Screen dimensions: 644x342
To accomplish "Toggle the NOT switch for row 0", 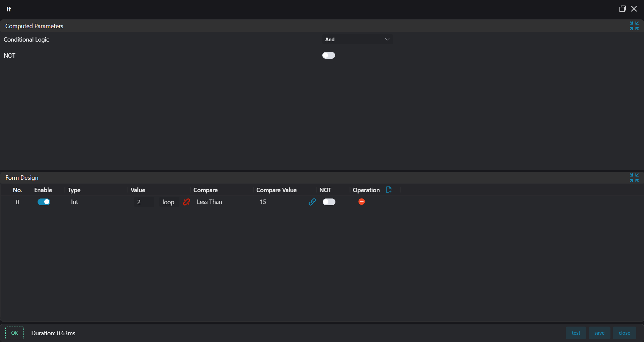I will click(x=329, y=202).
